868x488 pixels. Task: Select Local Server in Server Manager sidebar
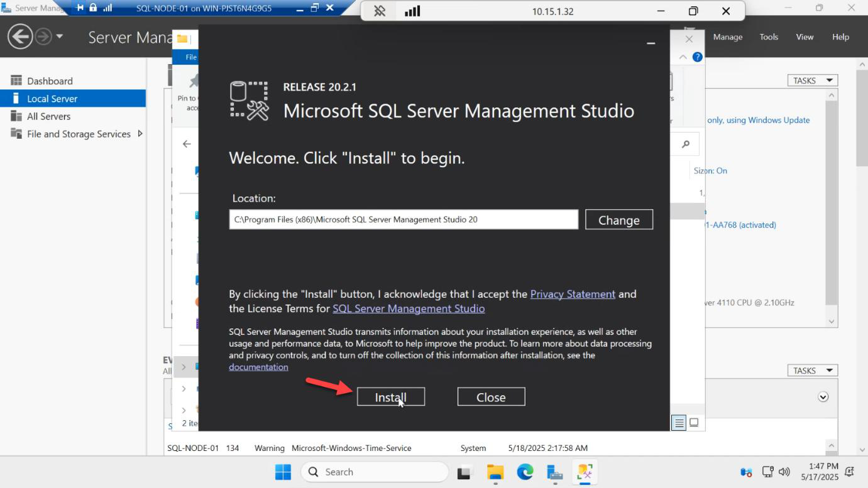73,99
